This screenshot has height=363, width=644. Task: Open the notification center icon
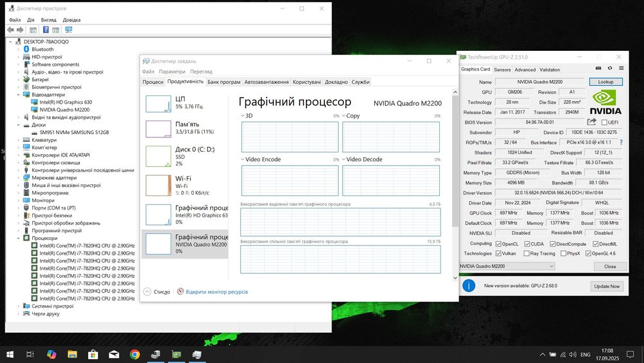[x=630, y=355]
